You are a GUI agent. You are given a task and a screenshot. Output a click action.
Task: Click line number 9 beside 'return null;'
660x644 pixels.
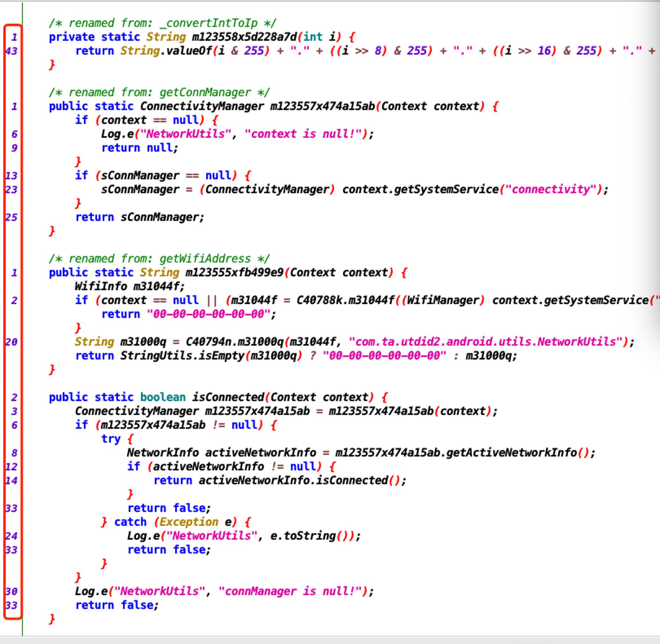14,148
